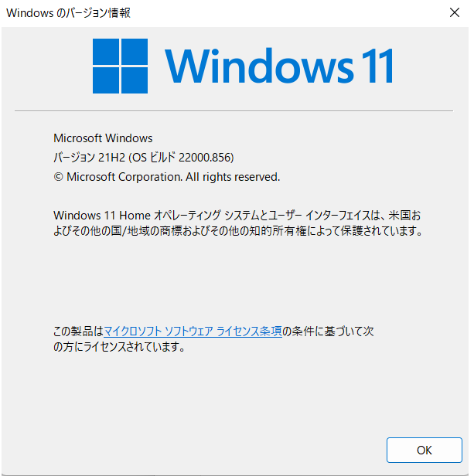Click the "Microsoft Windows" label
This screenshot has height=476, width=474.
(103, 138)
